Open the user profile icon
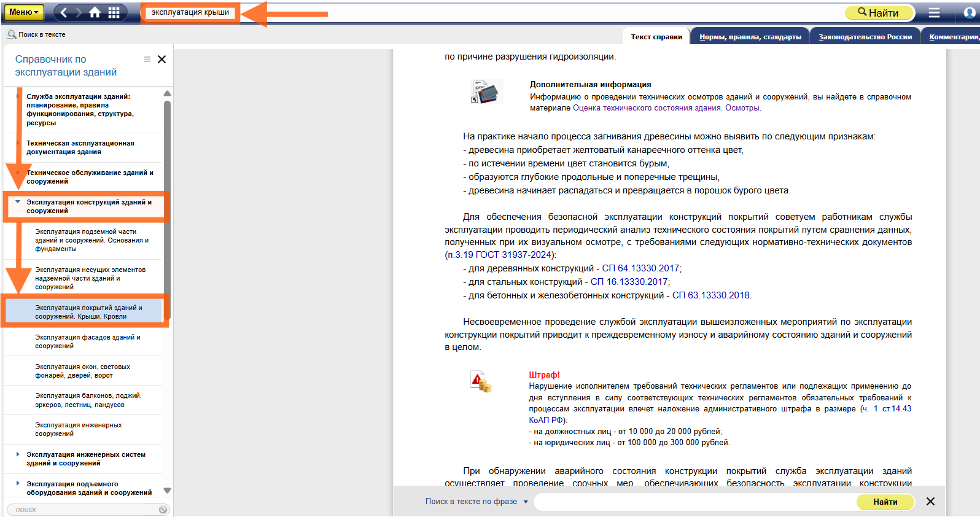The image size is (980, 517). pyautogui.click(x=970, y=12)
